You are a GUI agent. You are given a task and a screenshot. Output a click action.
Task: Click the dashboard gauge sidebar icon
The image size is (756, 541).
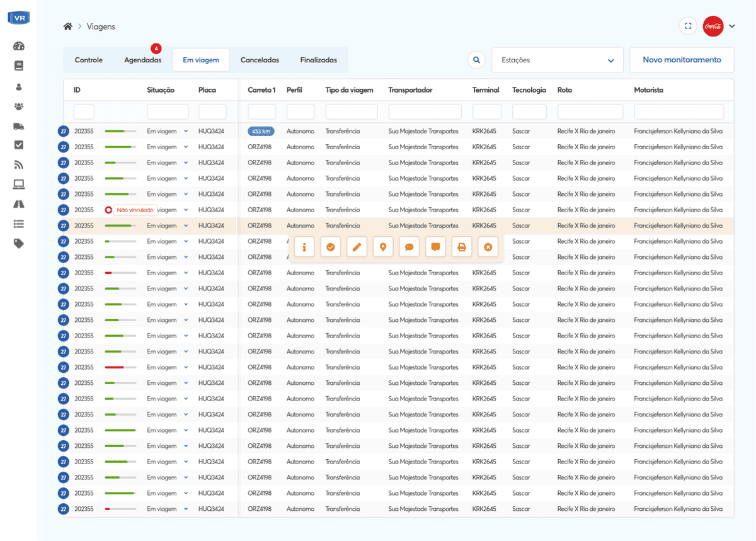(x=18, y=46)
